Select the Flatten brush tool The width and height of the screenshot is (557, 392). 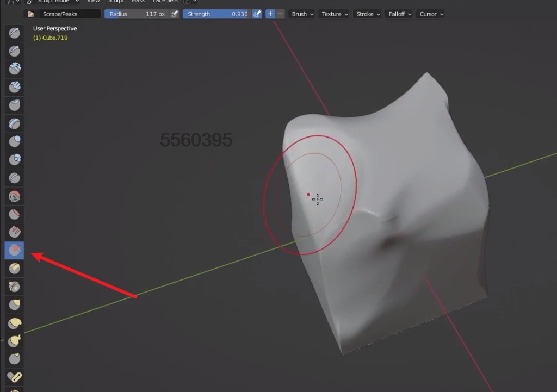point(14,214)
